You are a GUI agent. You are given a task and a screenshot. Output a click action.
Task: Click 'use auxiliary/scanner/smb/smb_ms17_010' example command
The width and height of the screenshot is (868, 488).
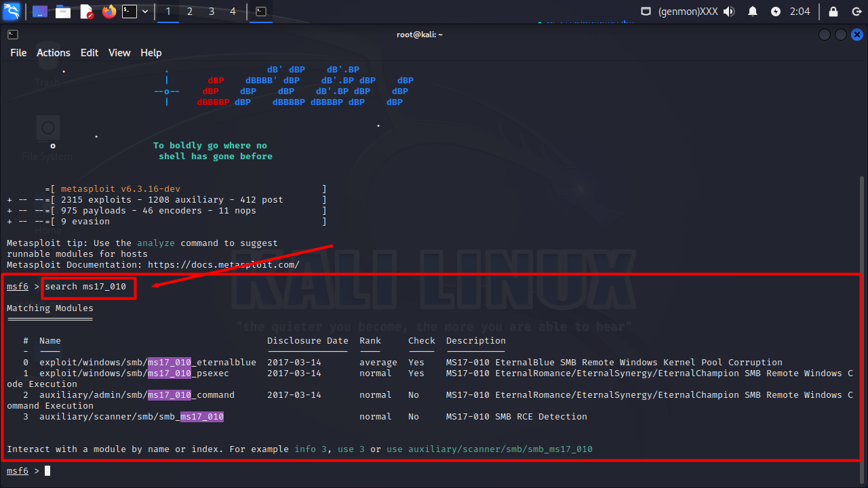(x=490, y=449)
